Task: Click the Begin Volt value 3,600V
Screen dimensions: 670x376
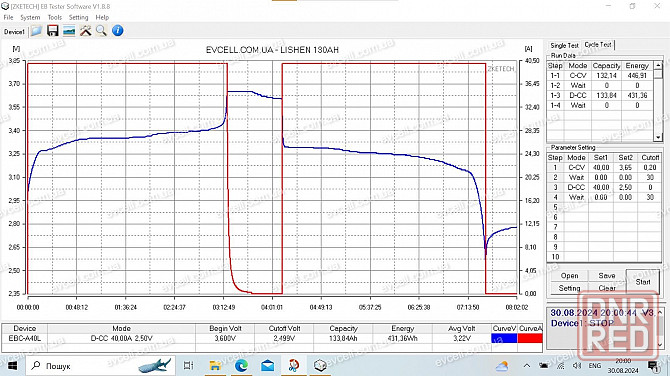Action: pos(225,338)
